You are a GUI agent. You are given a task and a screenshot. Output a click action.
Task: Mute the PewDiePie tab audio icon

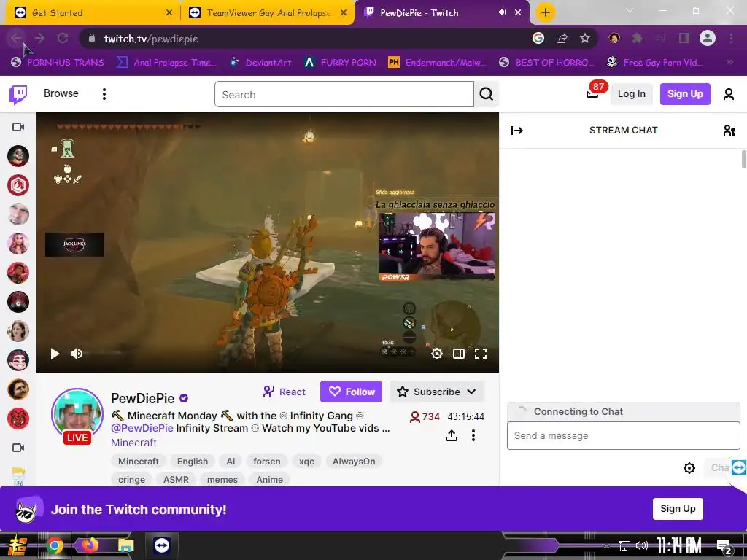click(x=502, y=12)
